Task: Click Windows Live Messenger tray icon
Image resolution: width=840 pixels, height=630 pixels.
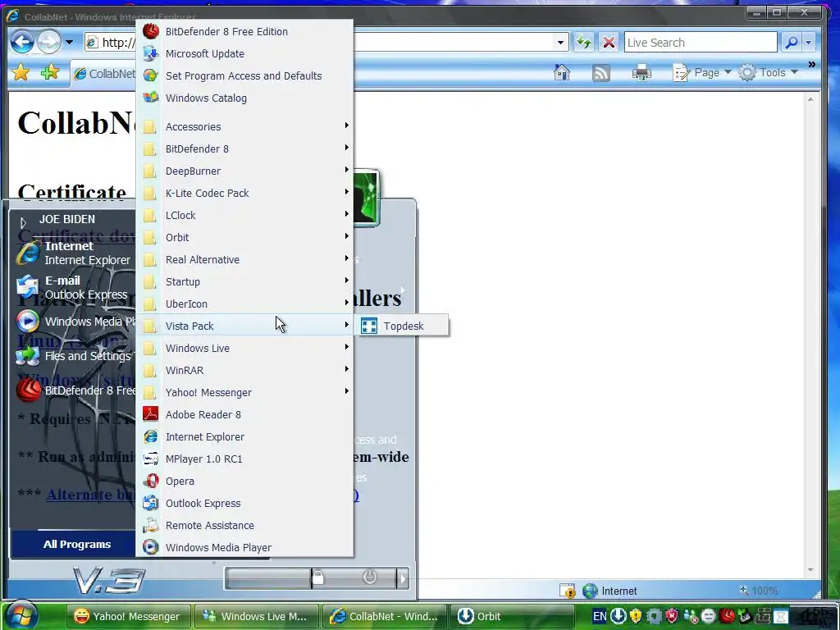Action: 691,617
